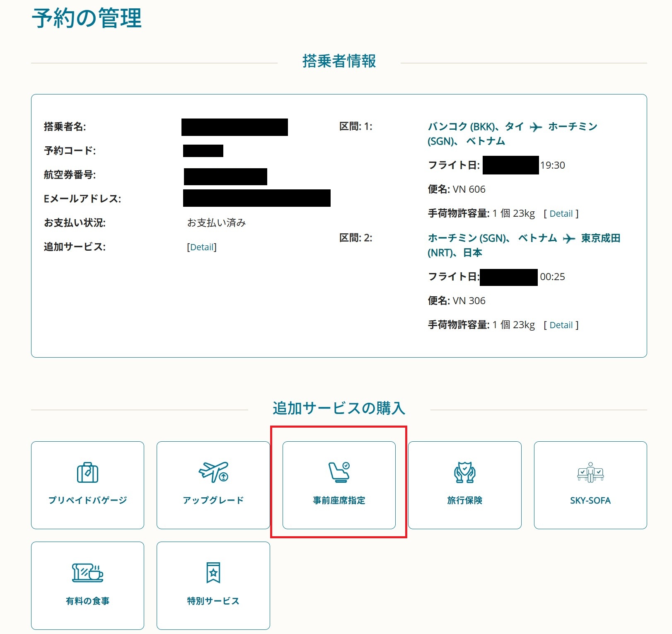Click route バンコク (BKK)、タイ text
This screenshot has height=634, width=672.
tap(476, 126)
